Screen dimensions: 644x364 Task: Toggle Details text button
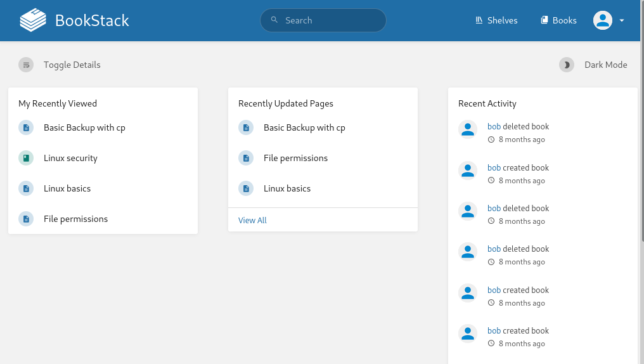72,65
